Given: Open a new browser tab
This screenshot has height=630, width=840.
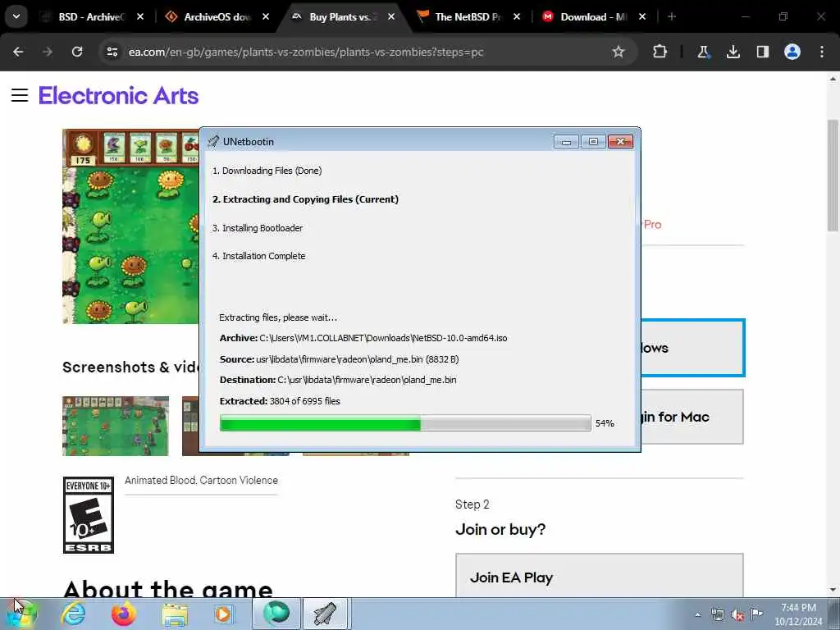Looking at the screenshot, I should [671, 17].
